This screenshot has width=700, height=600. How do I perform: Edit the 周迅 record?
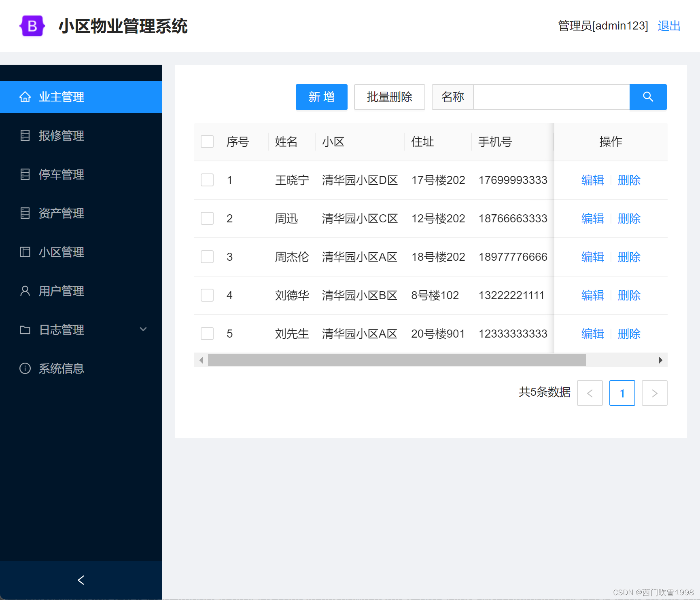coord(593,218)
